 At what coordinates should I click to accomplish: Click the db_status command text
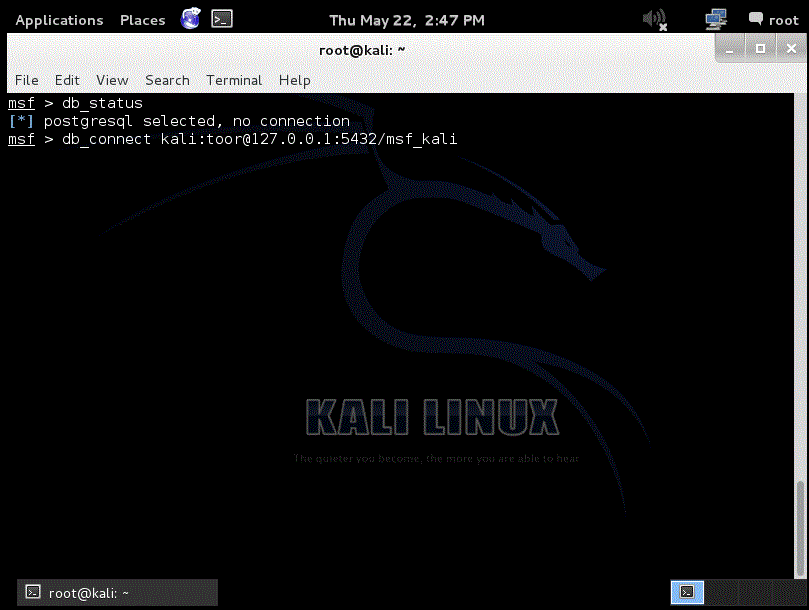pos(102,103)
